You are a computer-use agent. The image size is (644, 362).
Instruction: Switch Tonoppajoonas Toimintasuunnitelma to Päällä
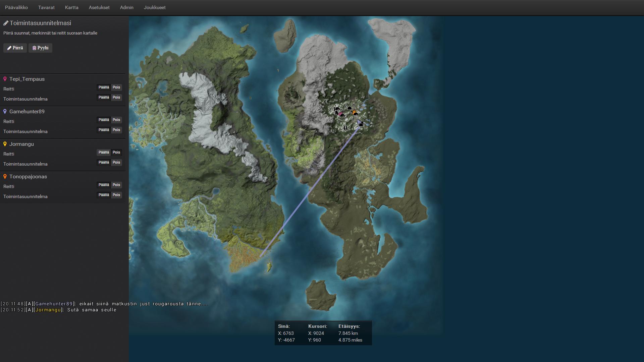pos(103,195)
